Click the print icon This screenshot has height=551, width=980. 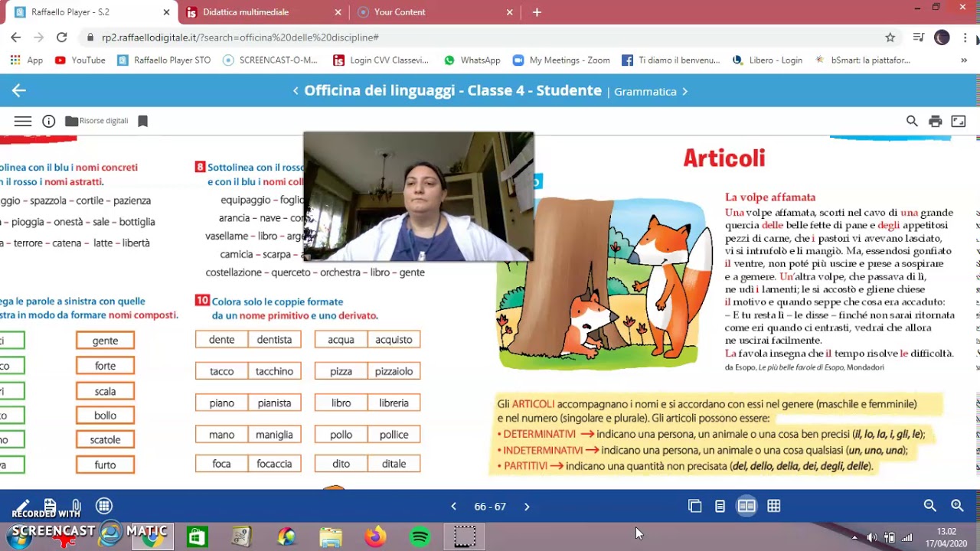click(x=935, y=121)
